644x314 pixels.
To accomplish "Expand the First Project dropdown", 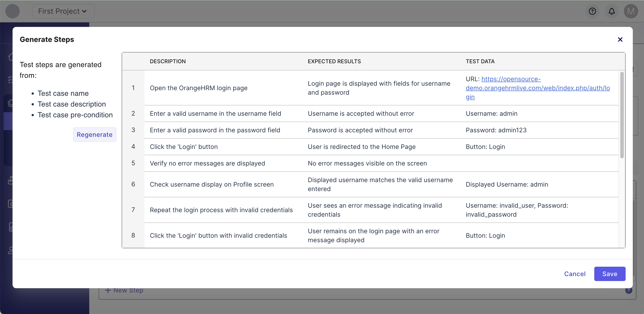I will point(63,11).
